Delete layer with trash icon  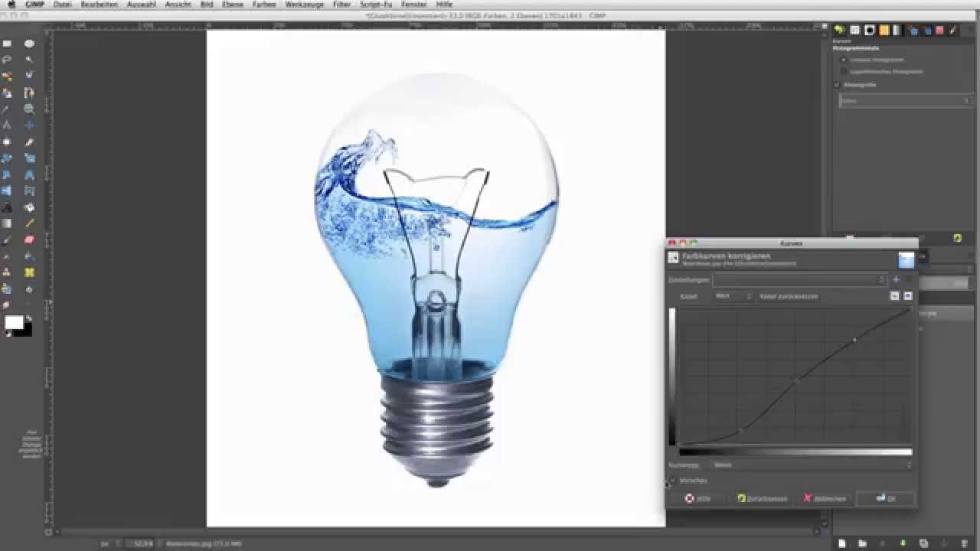pyautogui.click(x=964, y=543)
